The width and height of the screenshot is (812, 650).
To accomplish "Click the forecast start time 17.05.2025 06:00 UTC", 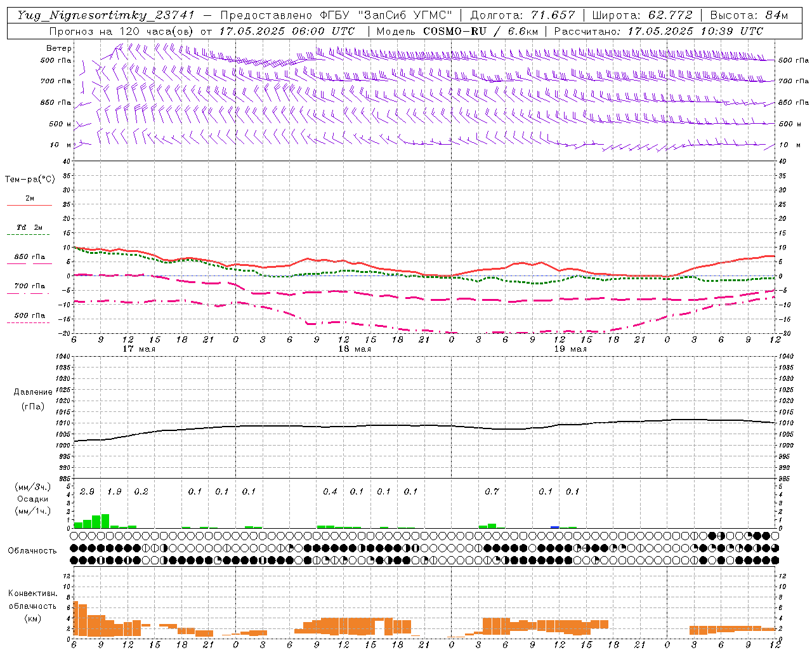I will 287,31.
